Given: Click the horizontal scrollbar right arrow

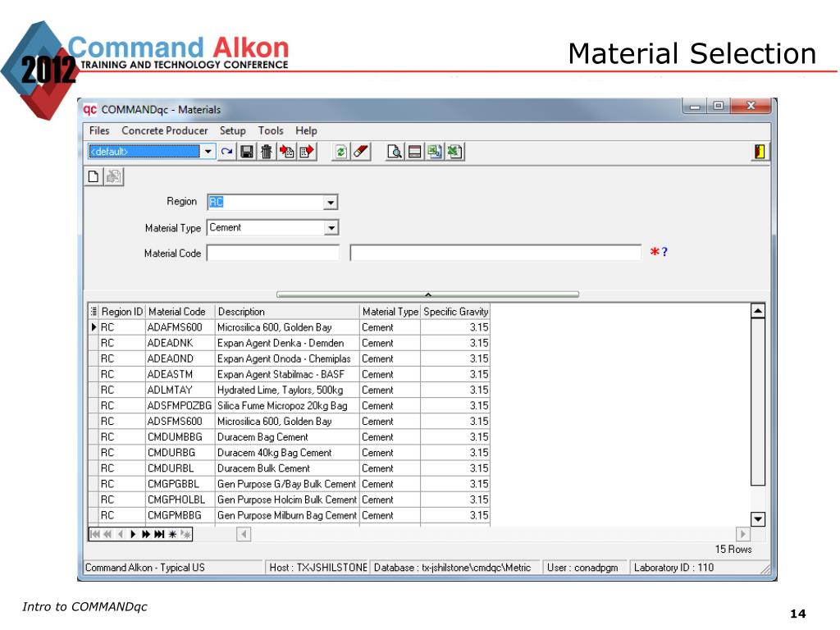Looking at the screenshot, I should pyautogui.click(x=743, y=534).
